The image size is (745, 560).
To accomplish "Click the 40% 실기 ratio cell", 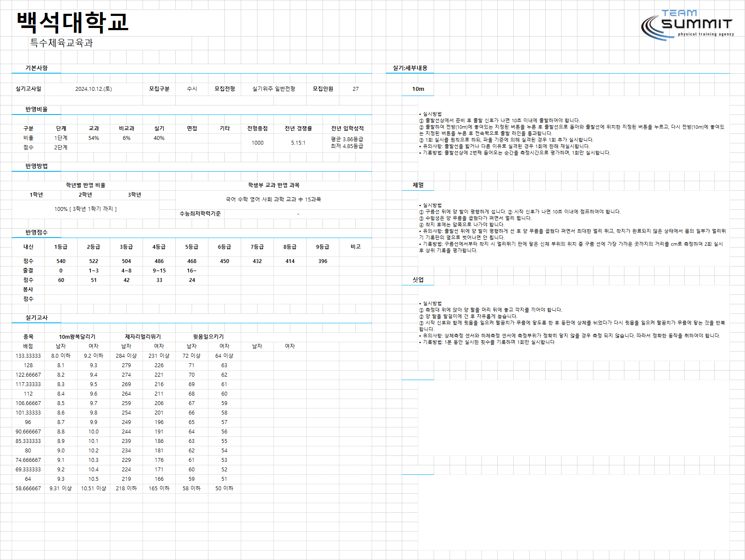I will click(x=159, y=138).
